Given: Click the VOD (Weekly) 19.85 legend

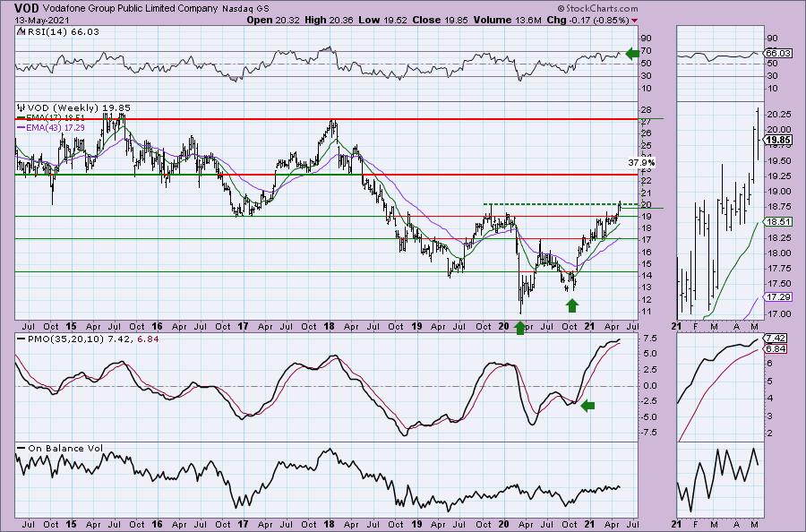Looking at the screenshot, I should (x=79, y=108).
